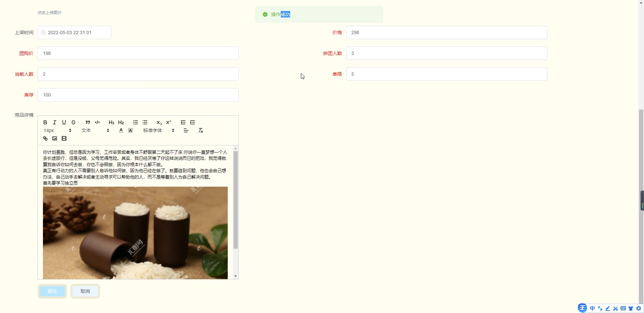Click the editor scroll-up arrow
Image resolution: width=644 pixels, height=313 pixels.
[236, 148]
